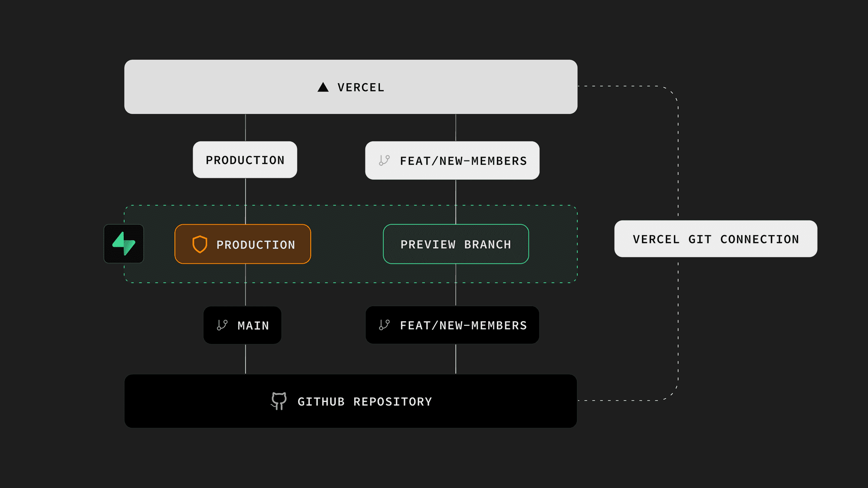Click the white PRODUCTION text
Screen dimensions: 868x488
(245, 160)
